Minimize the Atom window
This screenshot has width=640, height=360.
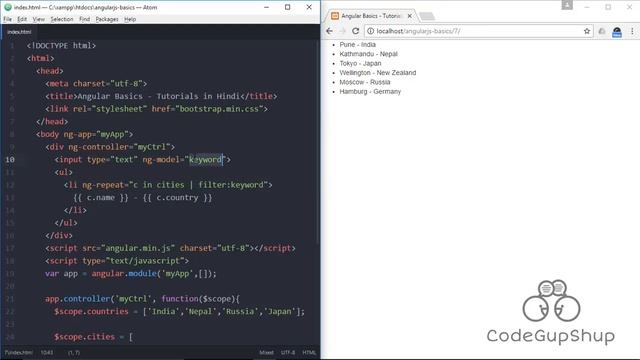[x=266, y=7]
